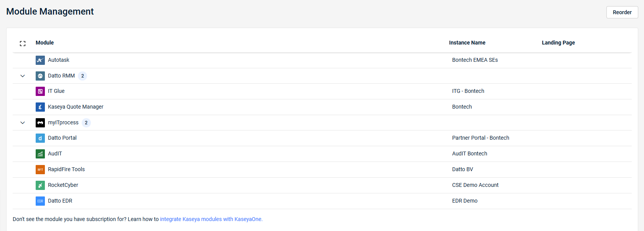Click the Partner Portal - Bontech instance name
644x231 pixels.
pyautogui.click(x=481, y=138)
